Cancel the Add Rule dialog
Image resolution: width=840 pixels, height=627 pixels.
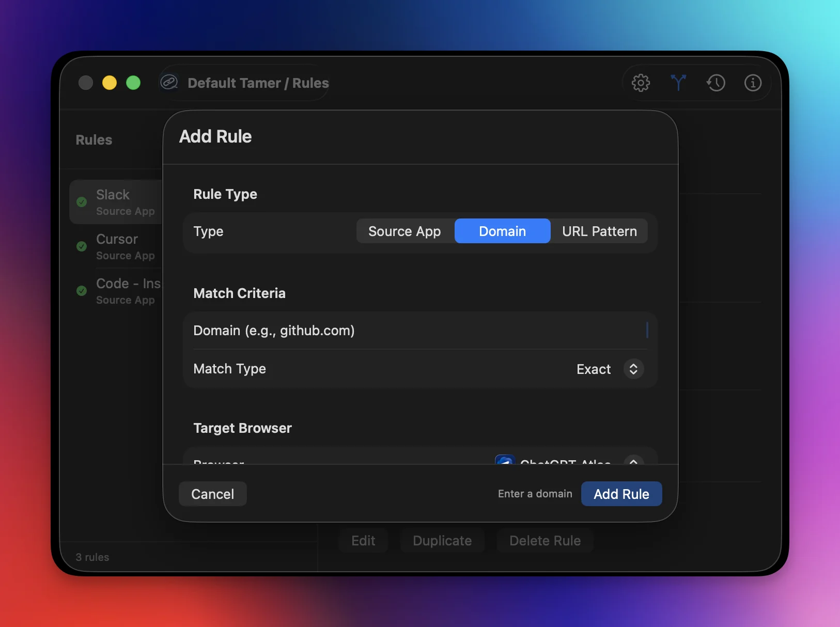(x=212, y=494)
